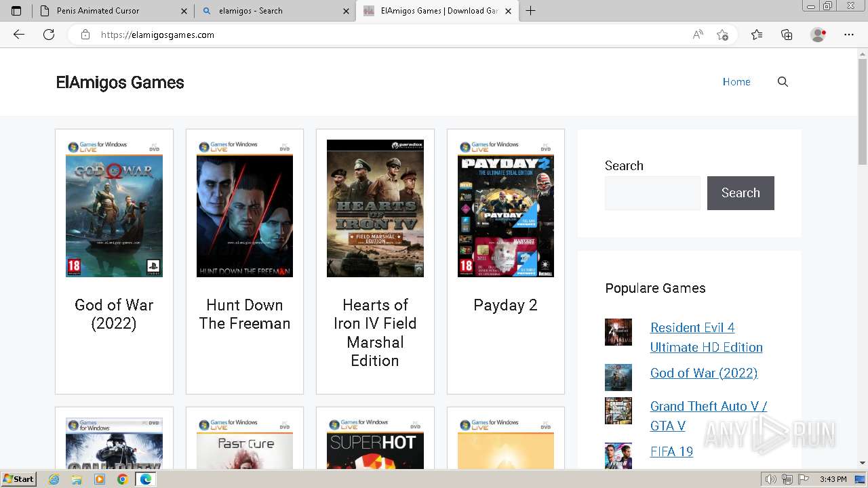The image size is (868, 488).
Task: Click the scrollbar down arrow
Action: 863,463
